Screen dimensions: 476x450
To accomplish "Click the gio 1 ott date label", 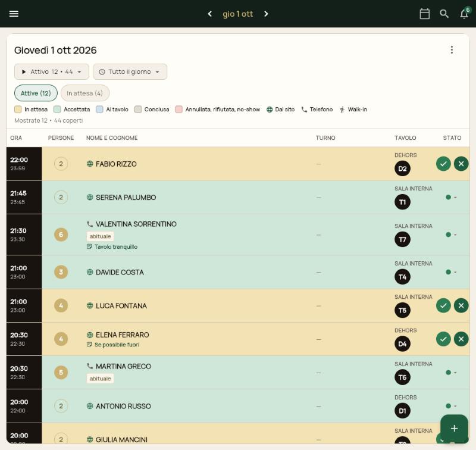I will (x=237, y=14).
